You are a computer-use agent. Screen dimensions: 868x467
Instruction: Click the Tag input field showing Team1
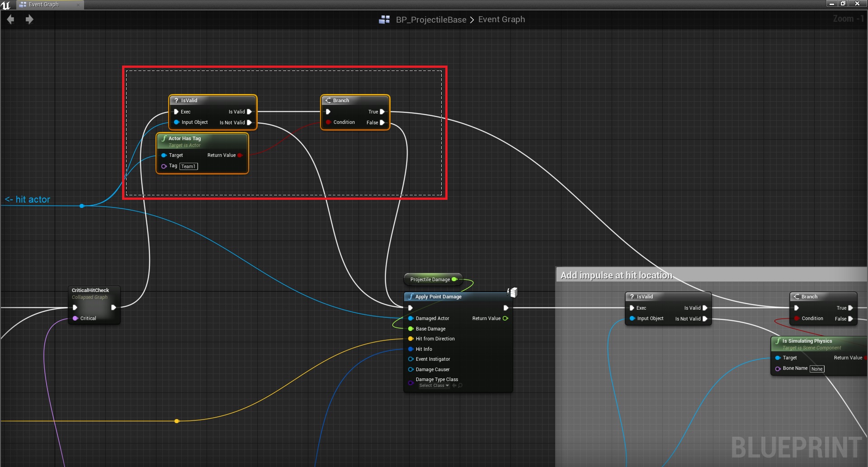pyautogui.click(x=189, y=166)
